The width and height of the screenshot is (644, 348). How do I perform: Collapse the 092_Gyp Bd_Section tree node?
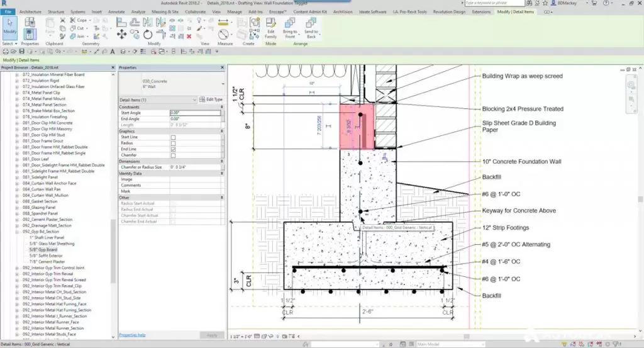pos(17,232)
